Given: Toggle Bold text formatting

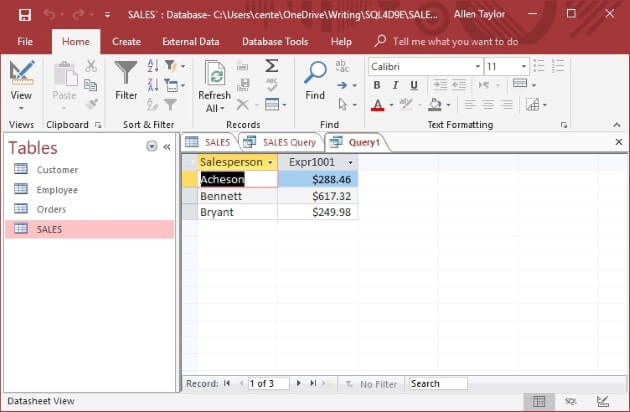Looking at the screenshot, I should pos(377,85).
